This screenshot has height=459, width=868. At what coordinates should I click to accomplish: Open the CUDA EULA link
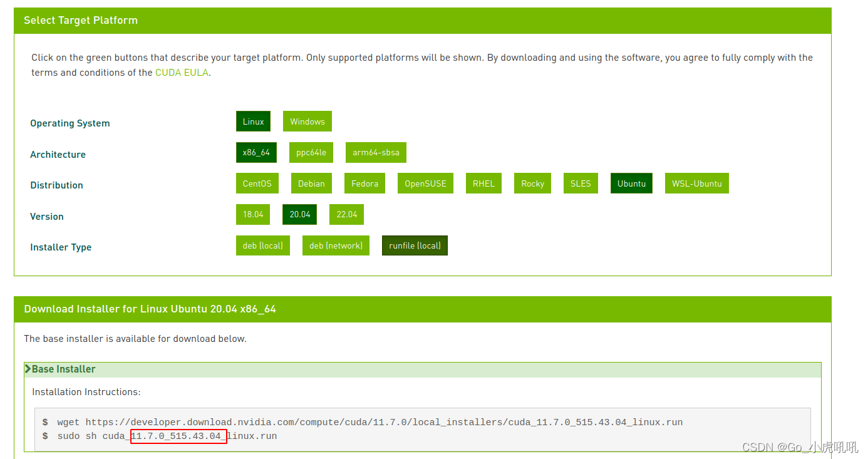pos(182,73)
